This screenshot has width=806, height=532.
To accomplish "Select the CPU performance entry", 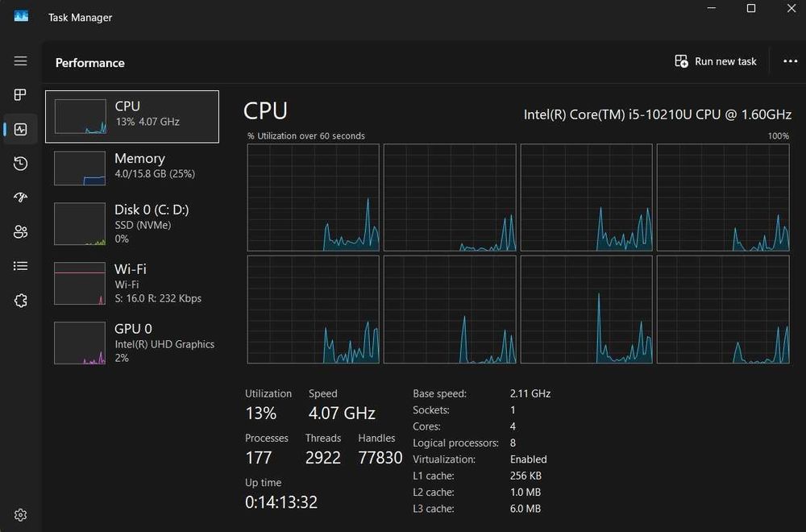I will tap(132, 117).
